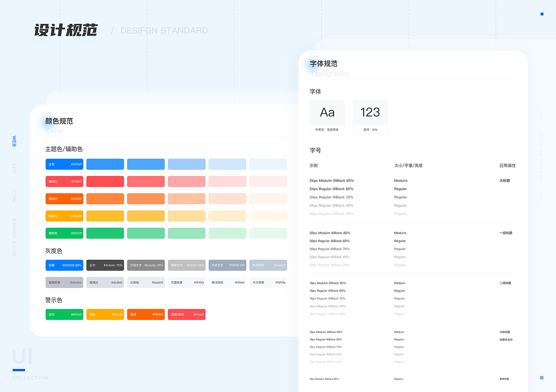Pick the 辅助色 #ff4d4f red swatch

click(64, 182)
